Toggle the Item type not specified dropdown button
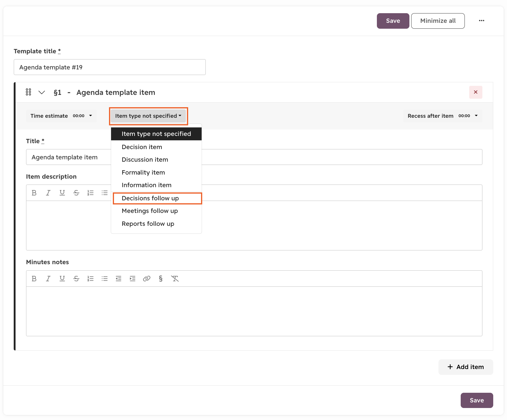 [x=148, y=116]
